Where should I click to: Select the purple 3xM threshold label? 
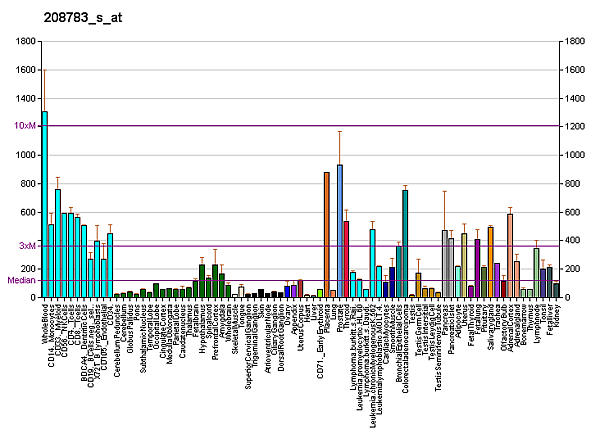click(28, 245)
